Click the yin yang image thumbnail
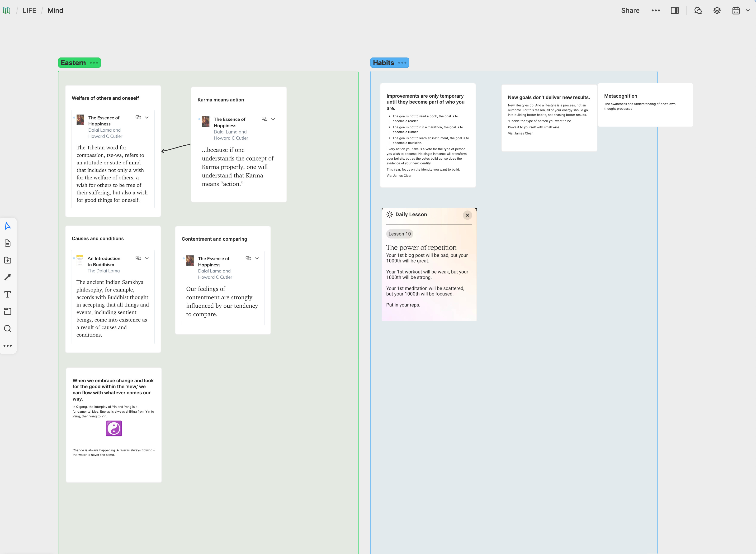The image size is (756, 554). [x=114, y=428]
